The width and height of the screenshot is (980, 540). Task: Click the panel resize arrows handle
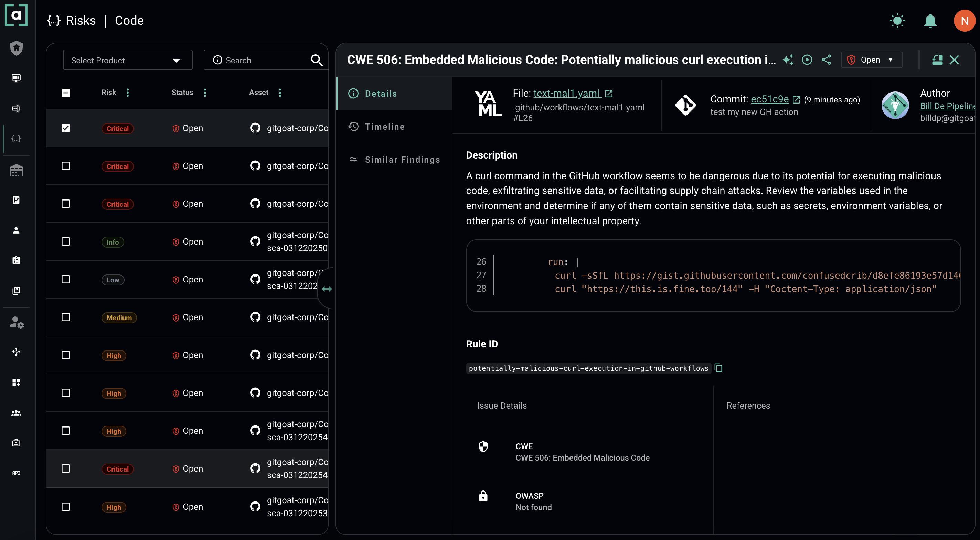(327, 289)
